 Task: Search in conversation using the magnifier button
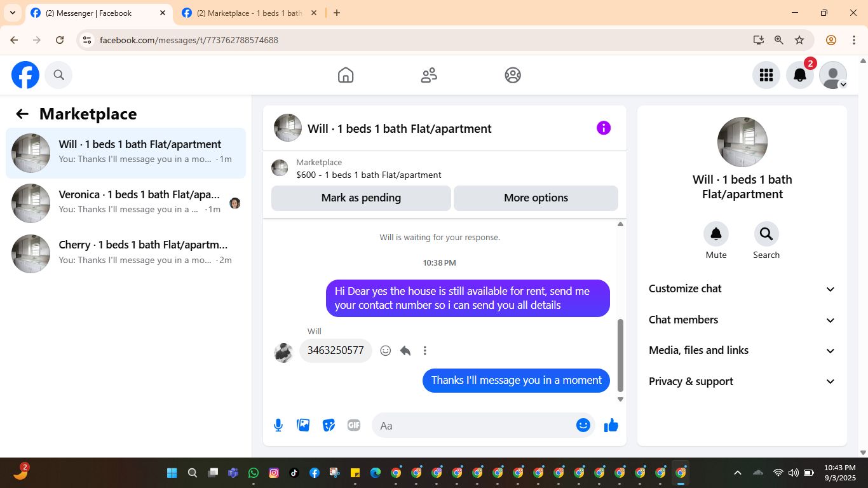coord(766,234)
